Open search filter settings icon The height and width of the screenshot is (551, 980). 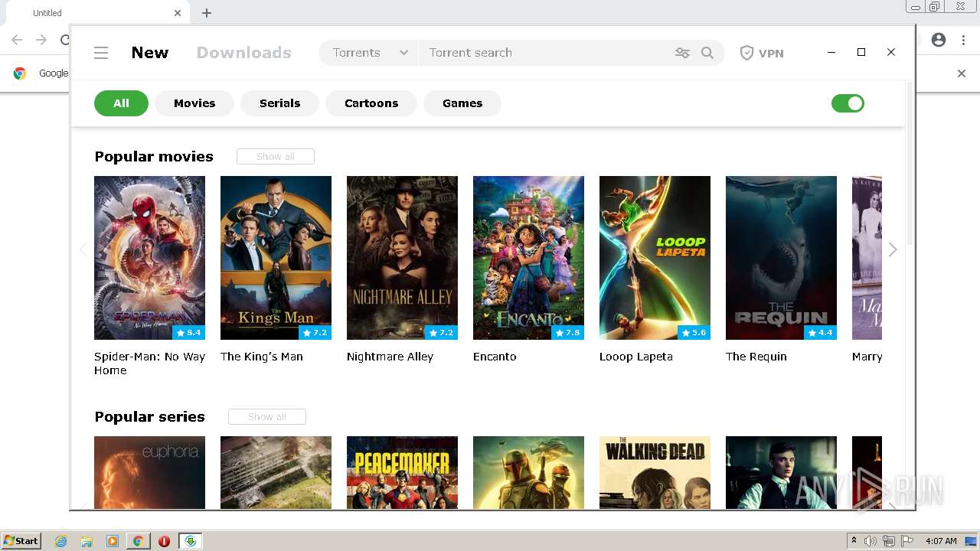[x=682, y=53]
